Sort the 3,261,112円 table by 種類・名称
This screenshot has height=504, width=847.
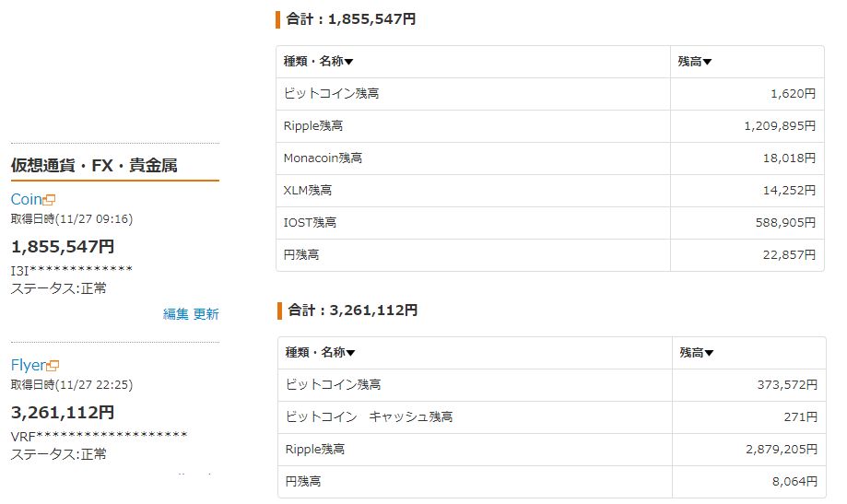320,353
